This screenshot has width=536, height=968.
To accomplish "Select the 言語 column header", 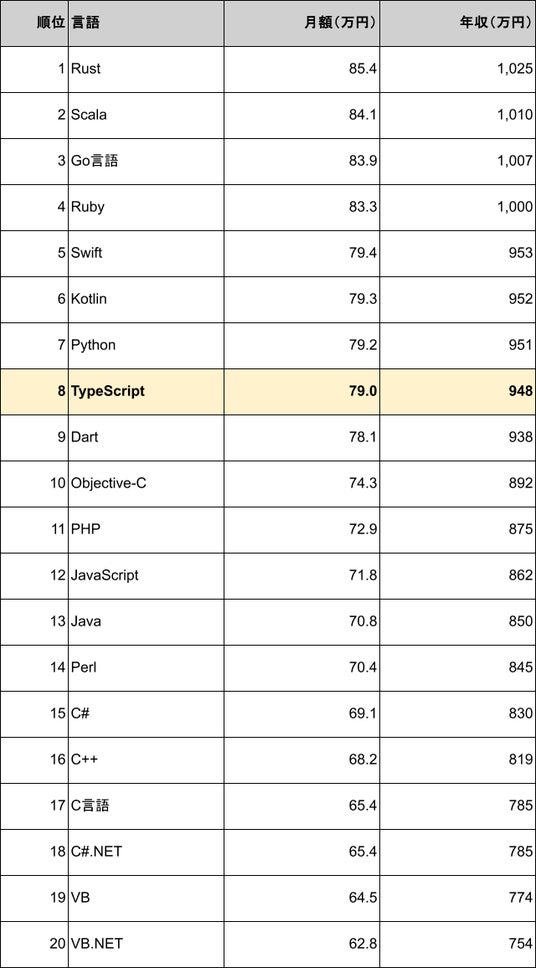I will pos(146,23).
